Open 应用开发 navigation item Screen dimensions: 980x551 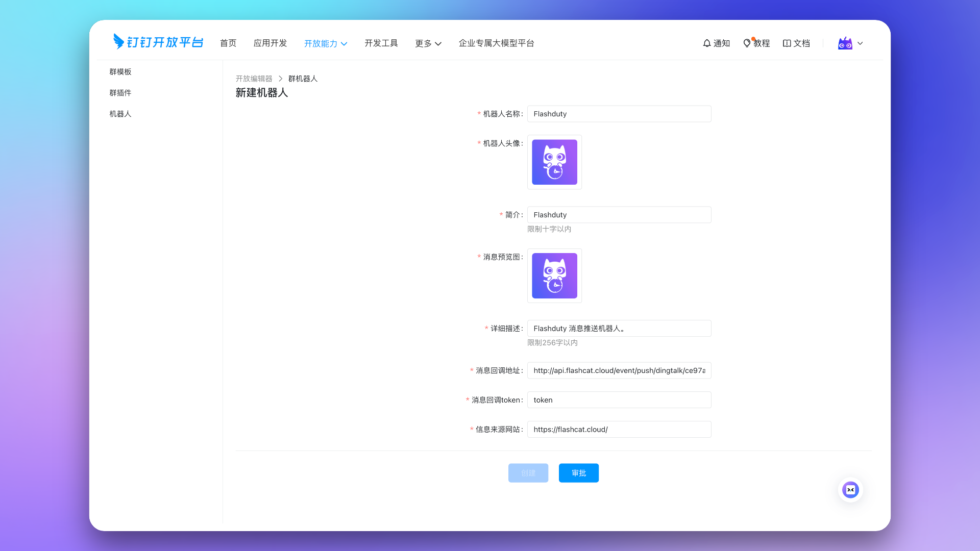pos(270,43)
